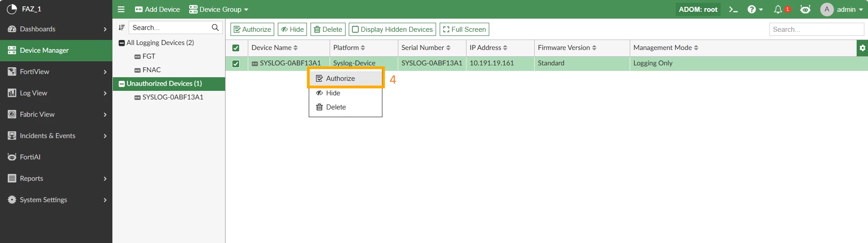
Task: Toggle the select-all checkbox in table header
Action: (236, 48)
